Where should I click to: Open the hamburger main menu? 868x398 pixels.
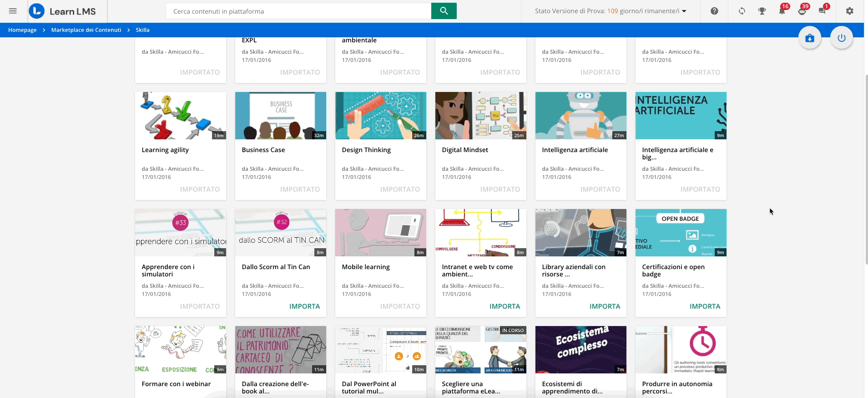tap(13, 11)
